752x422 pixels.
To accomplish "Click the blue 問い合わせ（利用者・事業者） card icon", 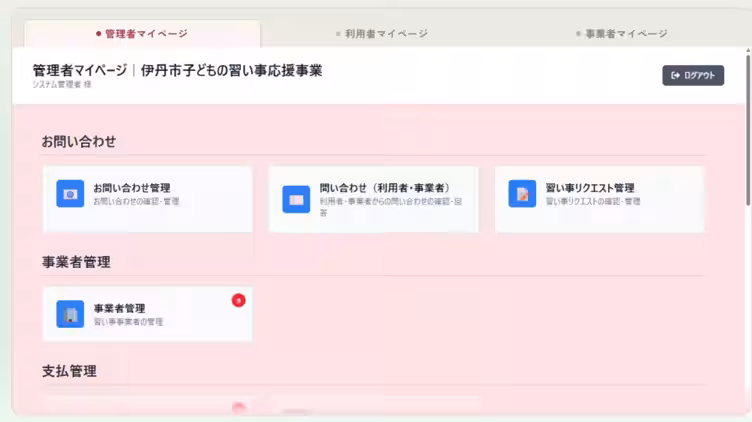I will pyautogui.click(x=296, y=199).
